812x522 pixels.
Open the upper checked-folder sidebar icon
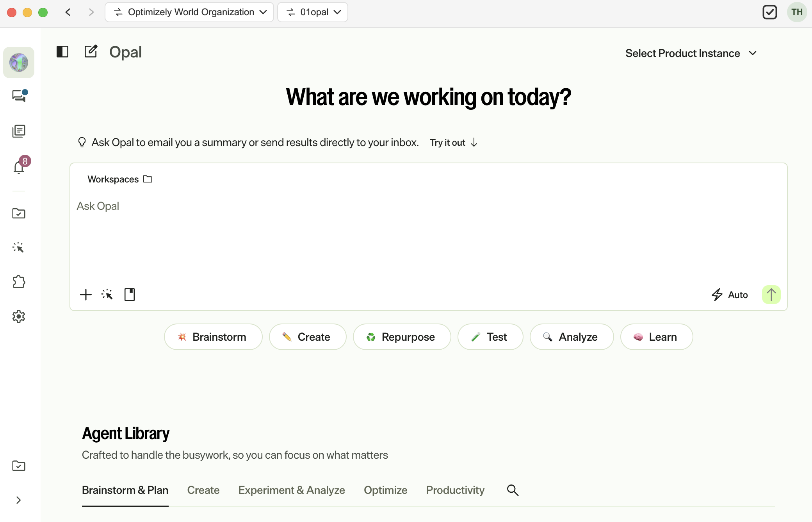point(19,213)
